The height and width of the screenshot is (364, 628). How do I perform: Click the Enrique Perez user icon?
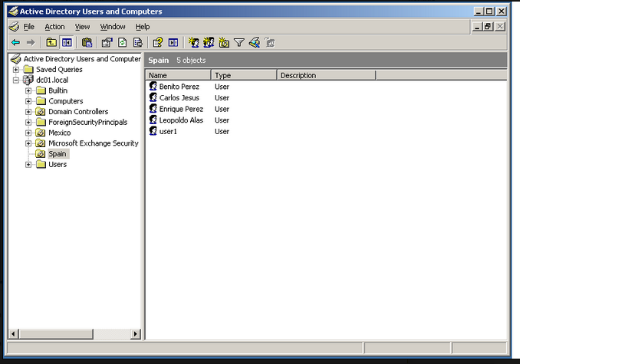153,109
